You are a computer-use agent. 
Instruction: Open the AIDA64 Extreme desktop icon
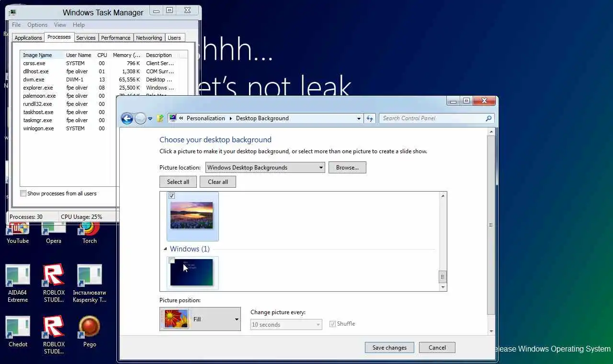pyautogui.click(x=18, y=284)
